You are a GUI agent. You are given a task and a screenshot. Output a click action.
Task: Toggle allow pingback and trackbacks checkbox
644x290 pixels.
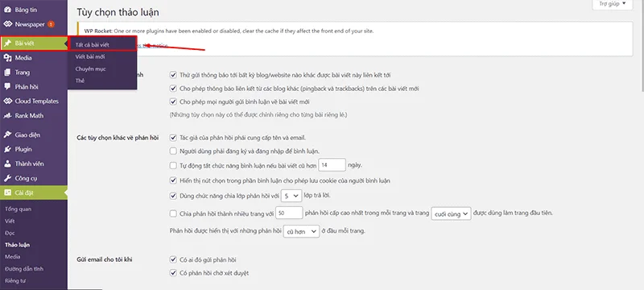click(173, 89)
